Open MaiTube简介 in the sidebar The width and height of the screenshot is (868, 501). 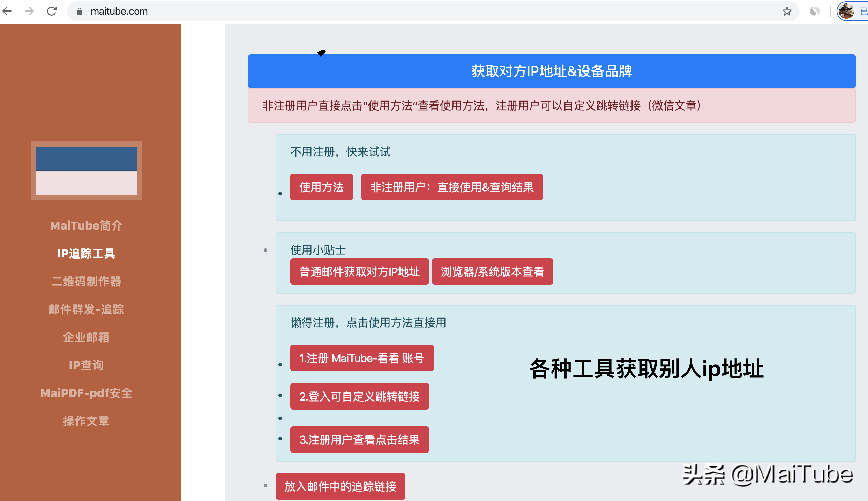[86, 226]
